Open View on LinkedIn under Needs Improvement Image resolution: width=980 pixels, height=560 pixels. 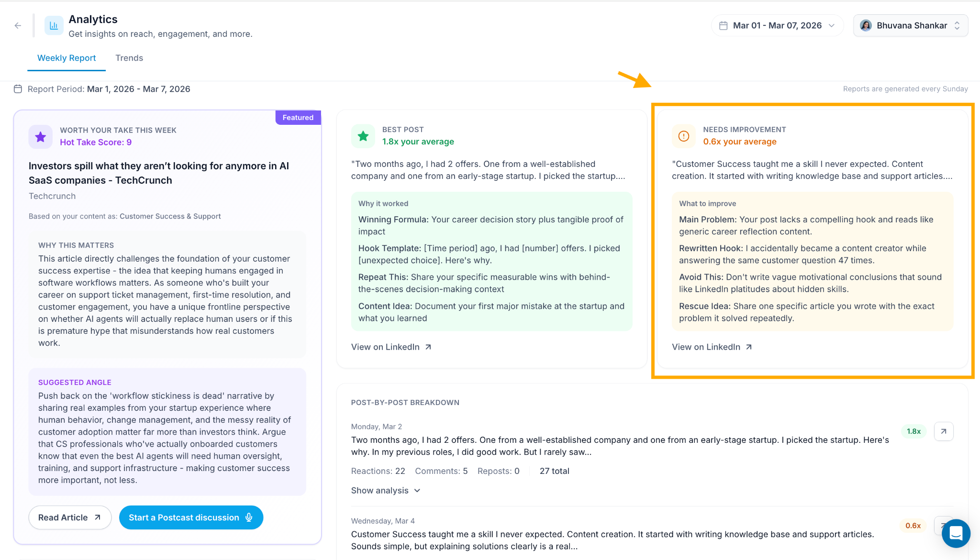point(712,347)
